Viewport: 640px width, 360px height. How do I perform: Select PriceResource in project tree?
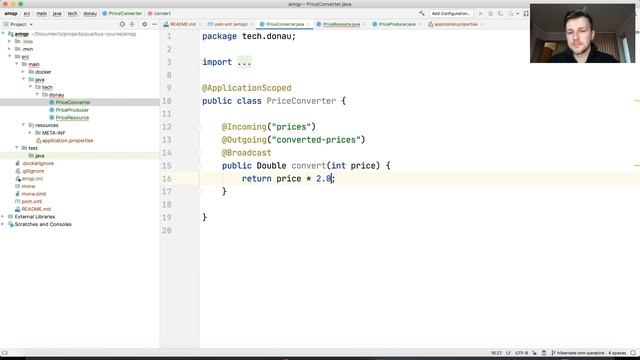pyautogui.click(x=72, y=118)
